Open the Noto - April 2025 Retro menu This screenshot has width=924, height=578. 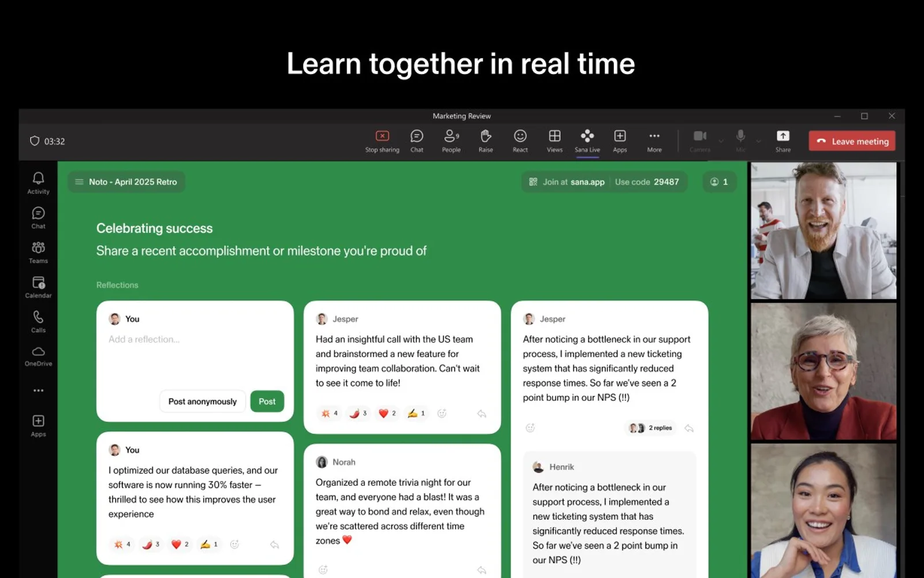point(126,181)
